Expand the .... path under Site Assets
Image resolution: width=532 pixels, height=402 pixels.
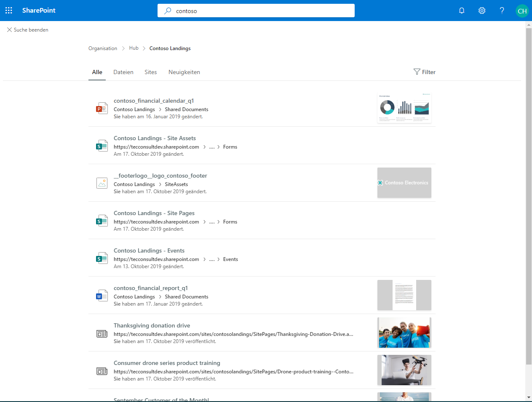(212, 147)
